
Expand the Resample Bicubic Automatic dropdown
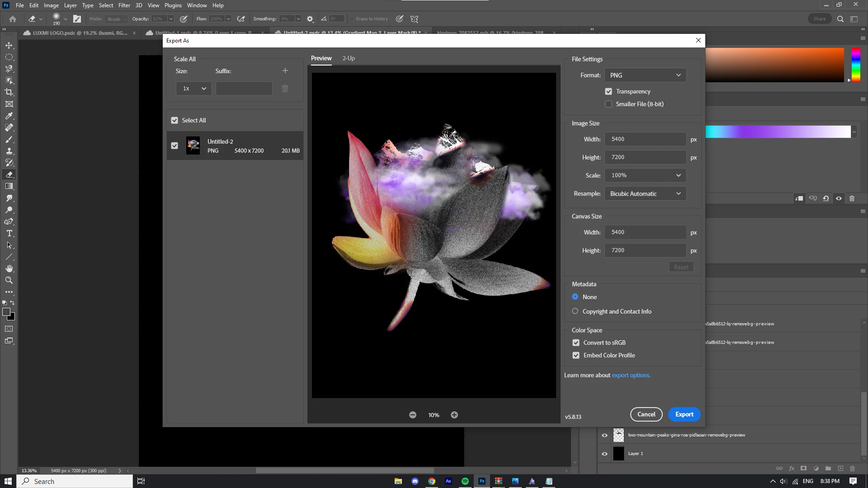coord(645,194)
